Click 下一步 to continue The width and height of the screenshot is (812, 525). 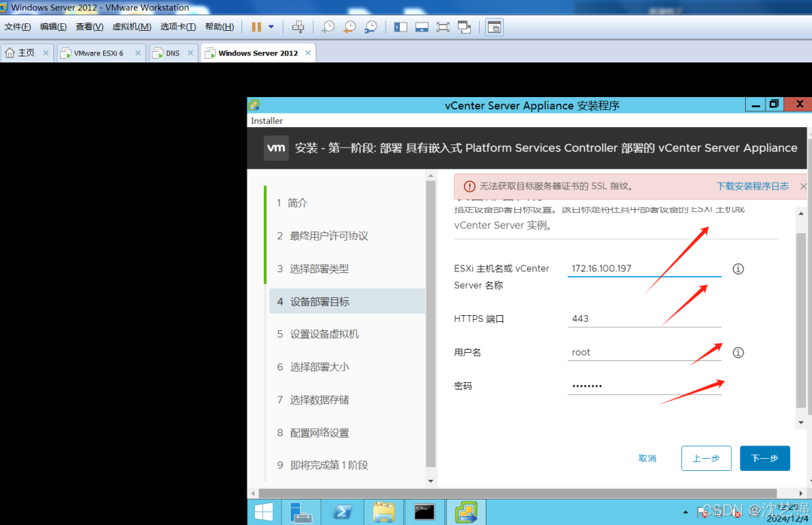point(765,458)
